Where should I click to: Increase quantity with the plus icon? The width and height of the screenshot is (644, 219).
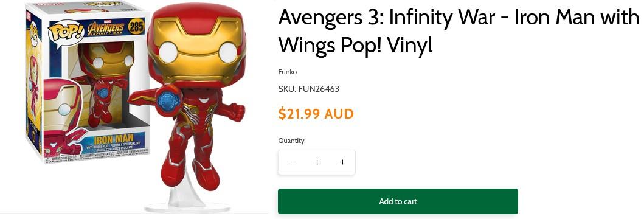[x=342, y=162]
